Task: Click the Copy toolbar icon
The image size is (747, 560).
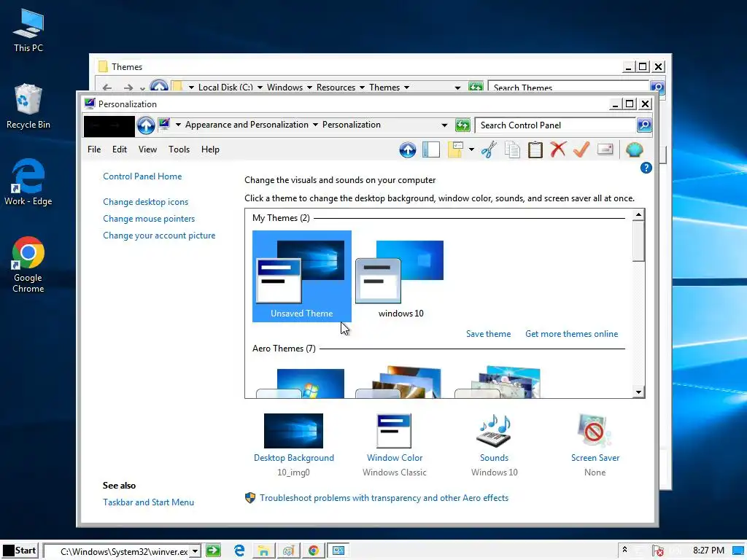Action: point(512,150)
